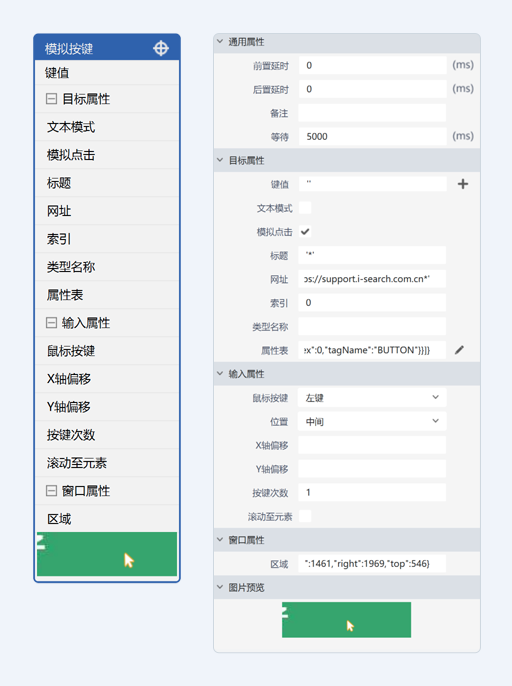
Task: Collapse 目标属性 node in left tree
Action: (51, 99)
